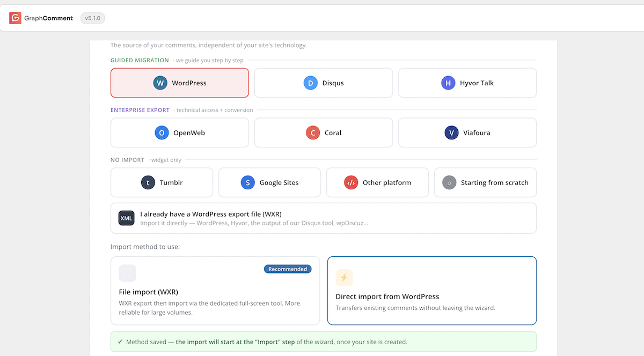The height and width of the screenshot is (356, 644).
Task: Click the 'technical access + conversion' text
Action: point(215,110)
